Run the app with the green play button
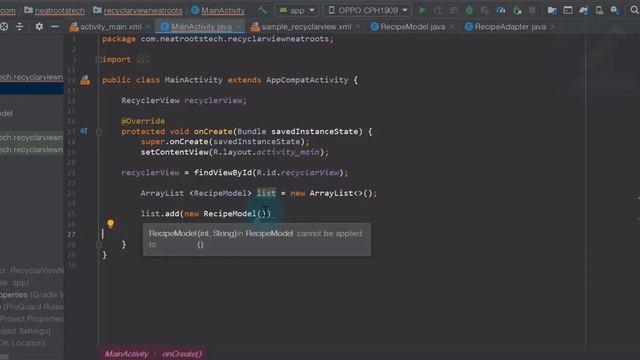 click(x=422, y=10)
